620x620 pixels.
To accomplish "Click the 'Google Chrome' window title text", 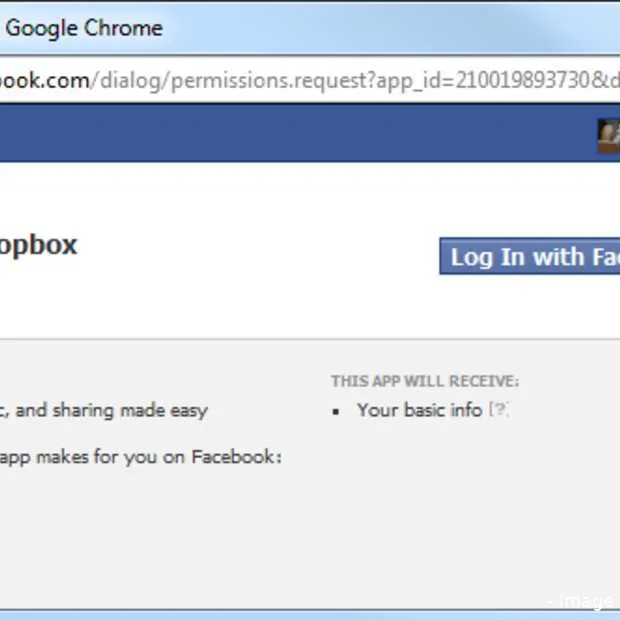I will point(84,28).
